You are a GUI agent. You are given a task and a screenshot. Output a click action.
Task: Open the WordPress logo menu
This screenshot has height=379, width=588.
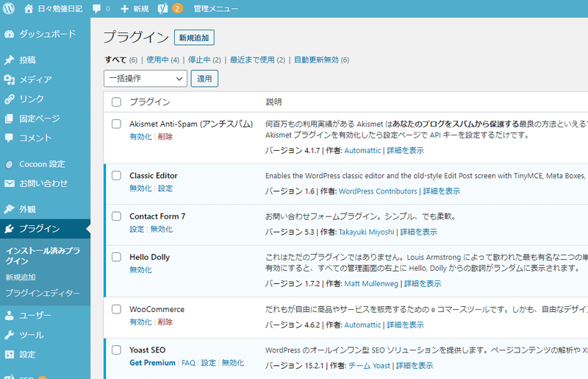coord(9,8)
